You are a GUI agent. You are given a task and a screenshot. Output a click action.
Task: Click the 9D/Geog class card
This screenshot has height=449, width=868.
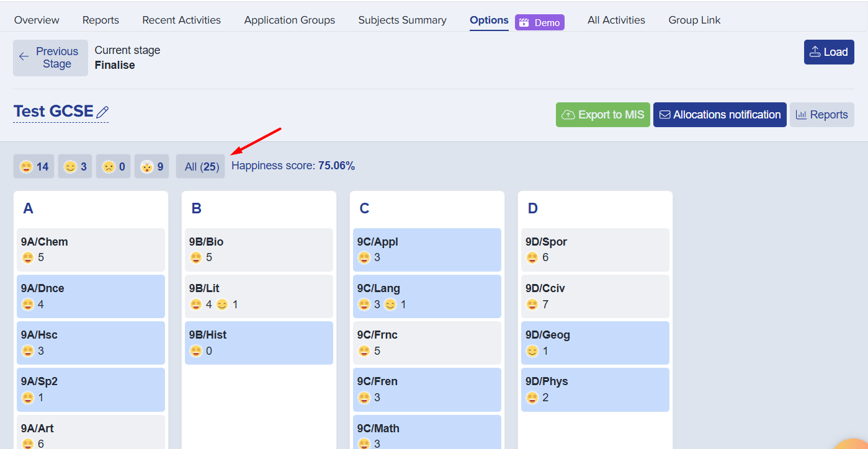[595, 342]
